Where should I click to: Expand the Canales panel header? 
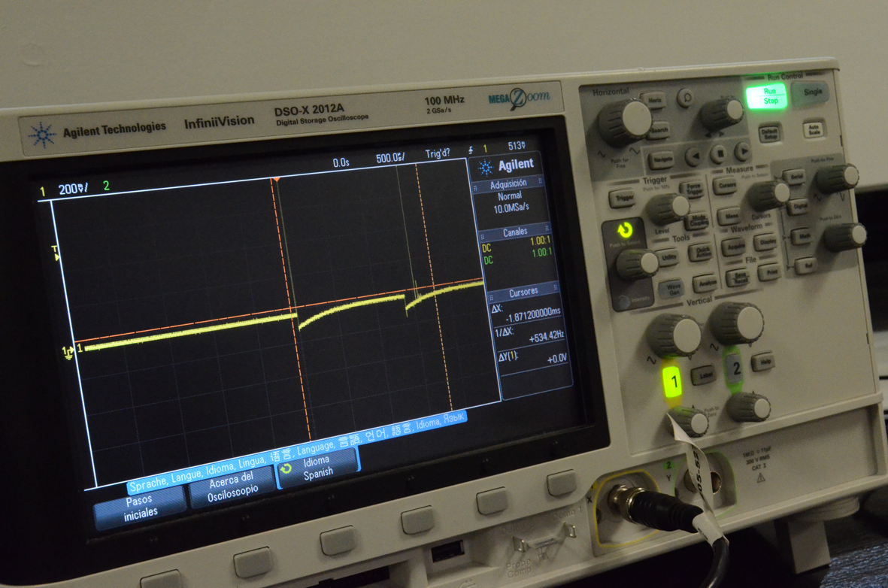coord(515,232)
